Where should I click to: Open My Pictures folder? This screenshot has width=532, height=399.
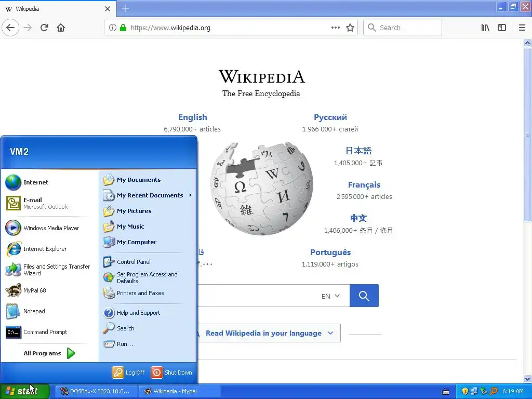point(148,211)
